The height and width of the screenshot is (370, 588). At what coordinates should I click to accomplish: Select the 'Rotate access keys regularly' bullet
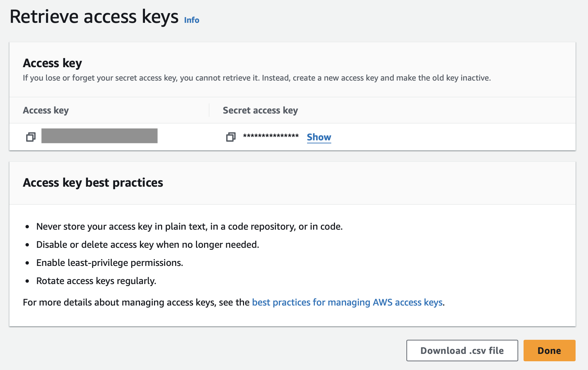[96, 281]
